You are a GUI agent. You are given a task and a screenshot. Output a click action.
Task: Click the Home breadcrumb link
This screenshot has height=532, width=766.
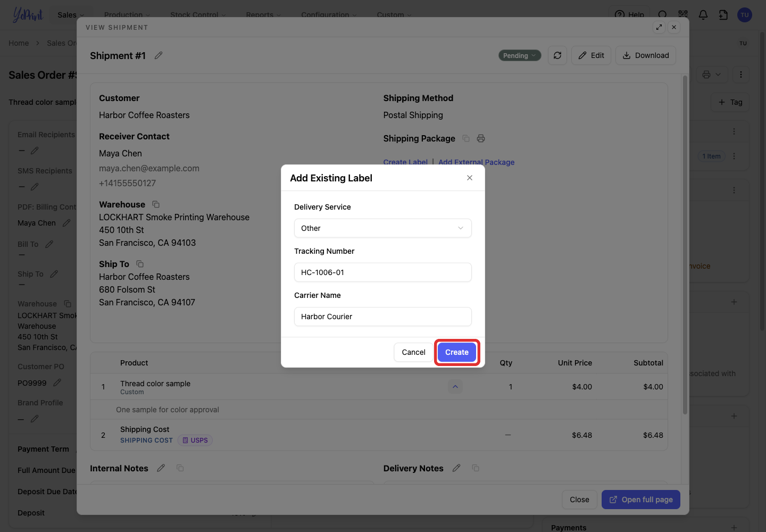pyautogui.click(x=19, y=43)
